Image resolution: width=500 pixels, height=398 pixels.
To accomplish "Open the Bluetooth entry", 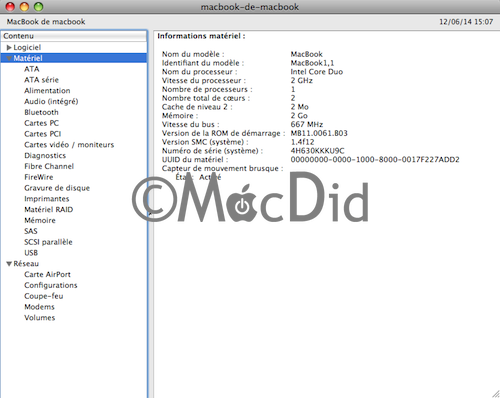I will [x=41, y=112].
